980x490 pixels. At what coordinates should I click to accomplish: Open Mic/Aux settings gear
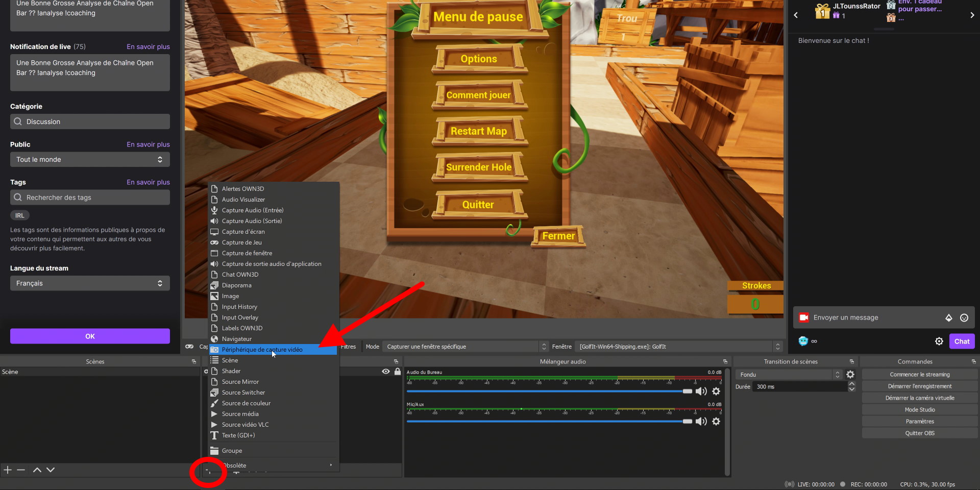tap(716, 421)
